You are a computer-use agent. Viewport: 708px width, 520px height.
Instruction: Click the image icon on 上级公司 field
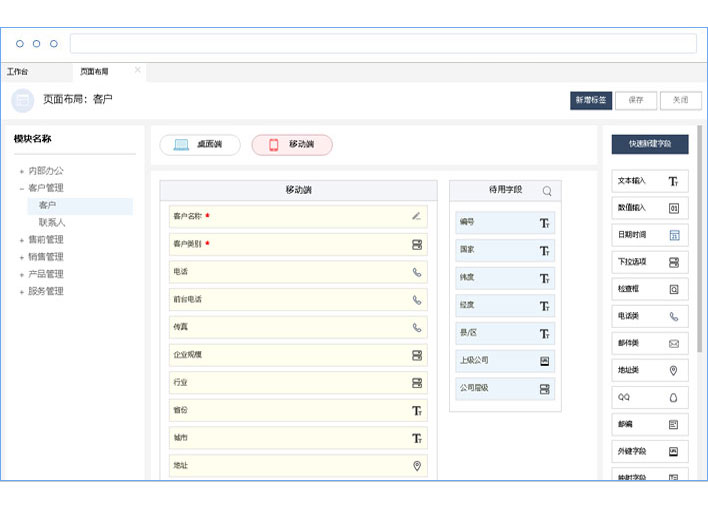pyautogui.click(x=545, y=361)
